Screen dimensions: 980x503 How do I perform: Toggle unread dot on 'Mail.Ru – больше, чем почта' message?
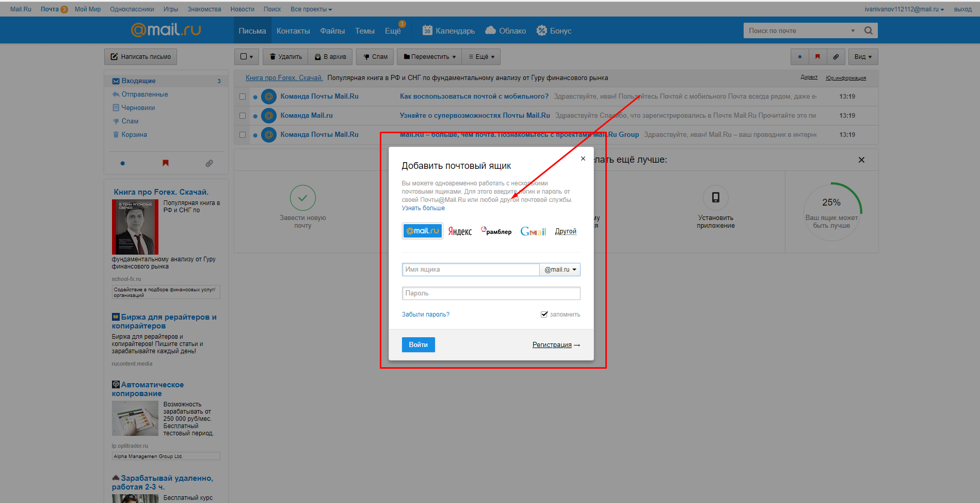tap(255, 135)
